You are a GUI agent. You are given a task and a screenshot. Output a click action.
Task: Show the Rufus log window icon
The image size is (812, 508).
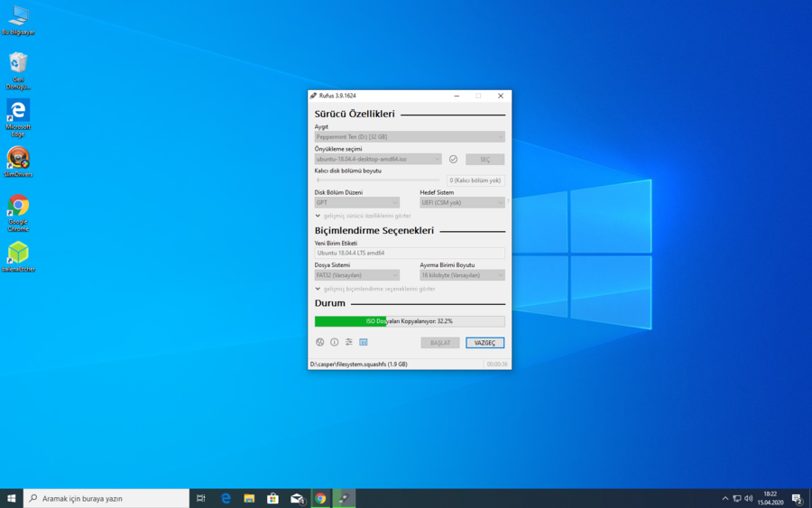point(363,343)
